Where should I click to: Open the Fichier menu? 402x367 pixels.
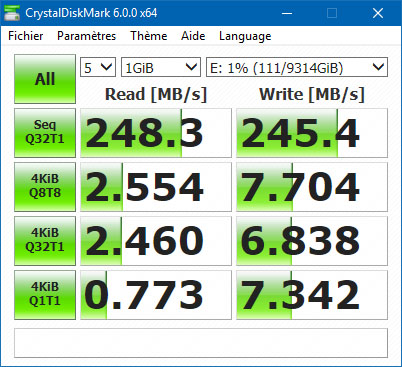pos(26,36)
